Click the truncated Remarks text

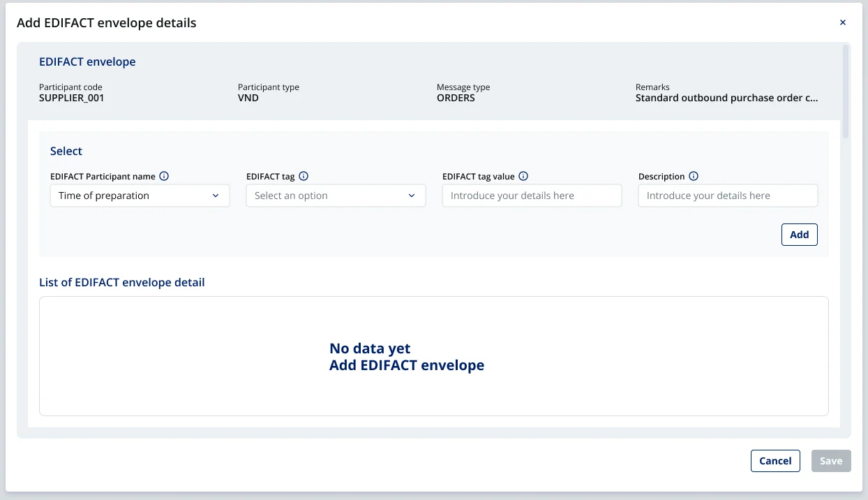coord(726,98)
